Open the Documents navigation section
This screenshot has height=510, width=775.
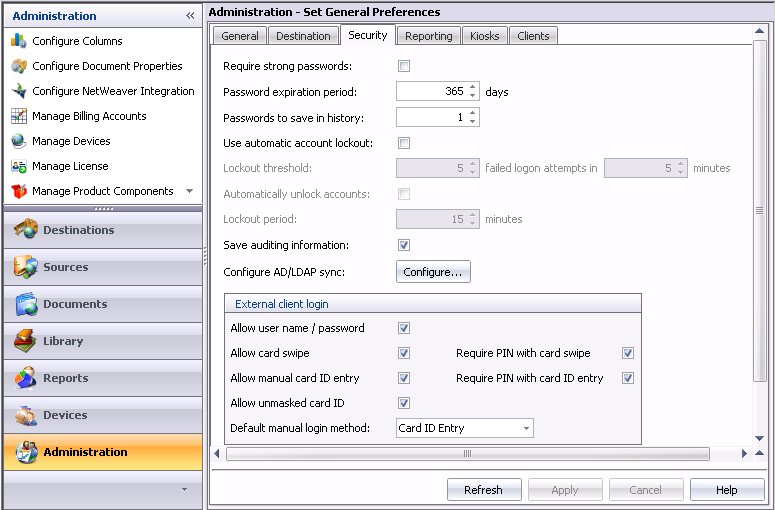point(103,304)
